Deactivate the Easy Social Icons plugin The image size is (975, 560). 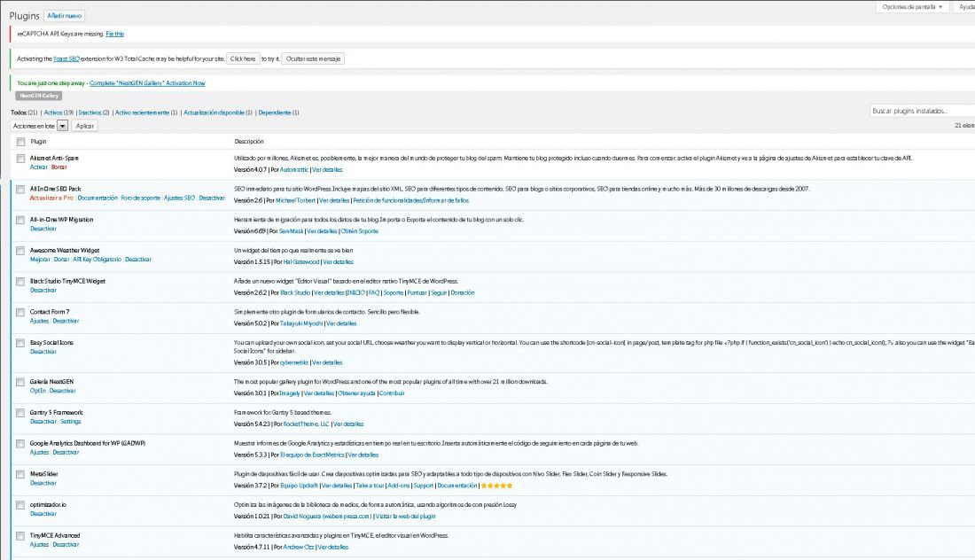pos(43,352)
